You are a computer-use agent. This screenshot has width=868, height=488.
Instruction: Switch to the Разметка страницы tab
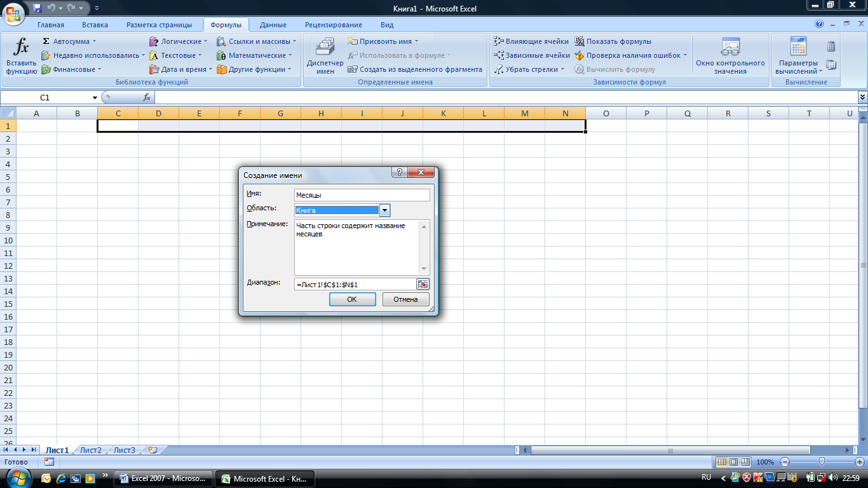(159, 25)
